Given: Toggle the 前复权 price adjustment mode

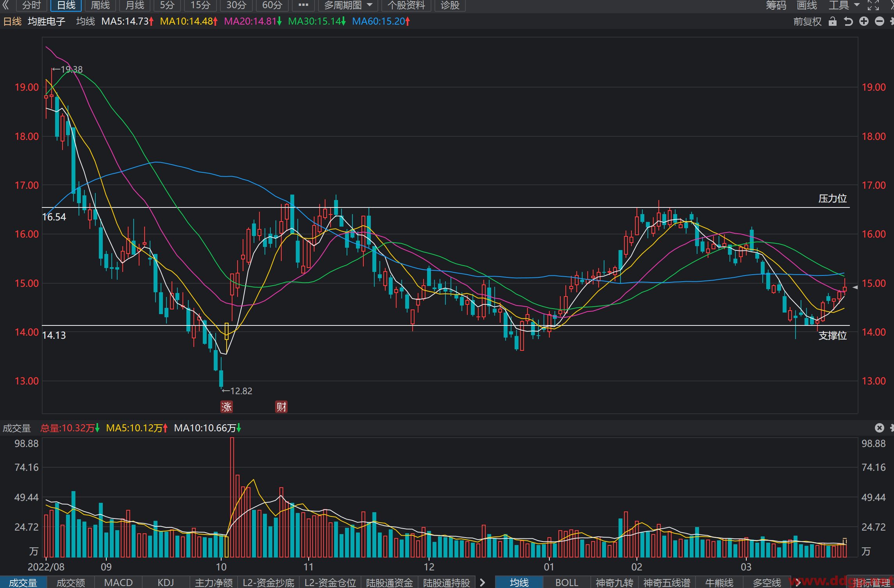Looking at the screenshot, I should [x=807, y=21].
